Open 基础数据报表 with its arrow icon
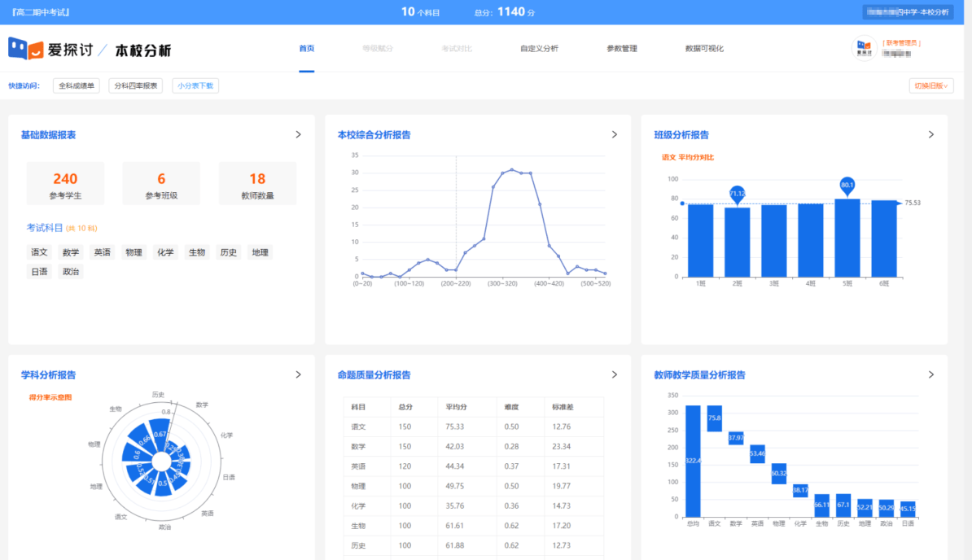The width and height of the screenshot is (972, 560). [298, 134]
